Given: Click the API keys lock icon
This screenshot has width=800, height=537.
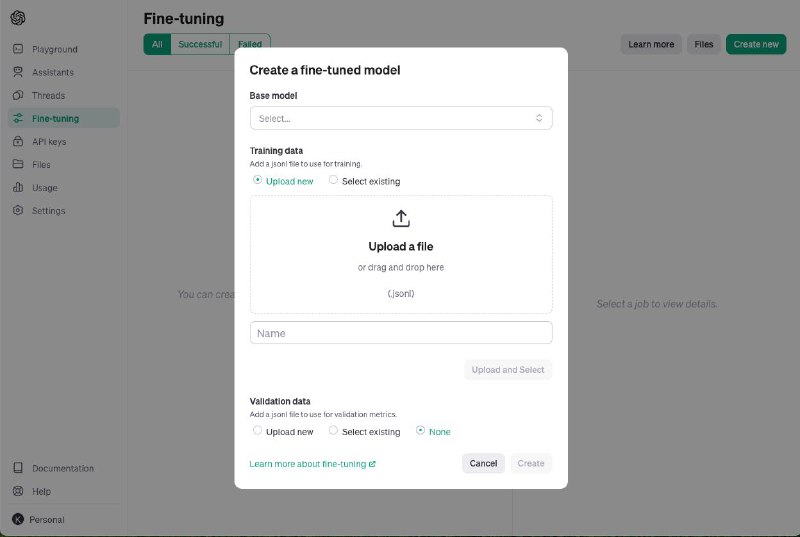Looking at the screenshot, I should tap(18, 141).
